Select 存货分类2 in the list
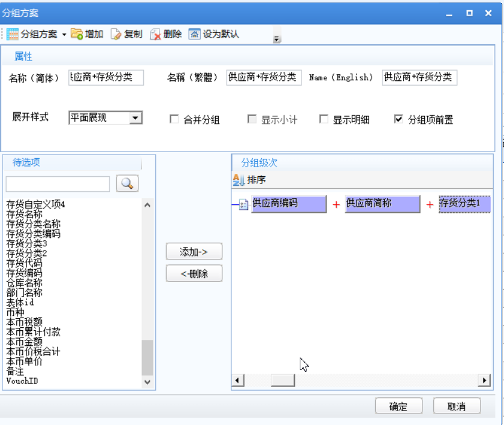504x425 pixels. click(27, 254)
